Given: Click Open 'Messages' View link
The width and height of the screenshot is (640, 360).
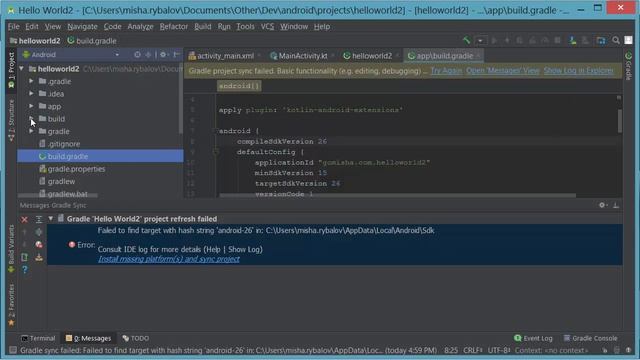Looking at the screenshot, I should click(x=502, y=71).
